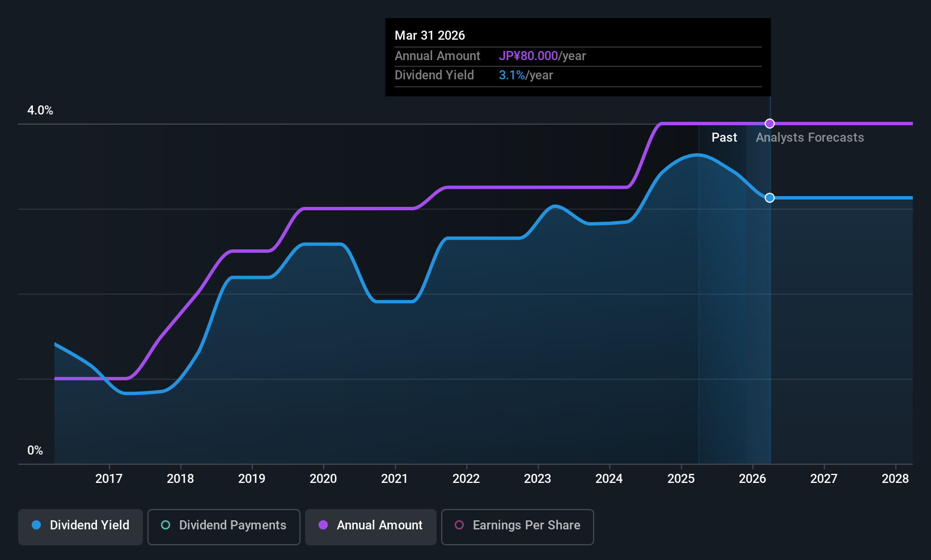Toggle the Dividend Yield legend button
931x560 pixels.
(x=81, y=526)
